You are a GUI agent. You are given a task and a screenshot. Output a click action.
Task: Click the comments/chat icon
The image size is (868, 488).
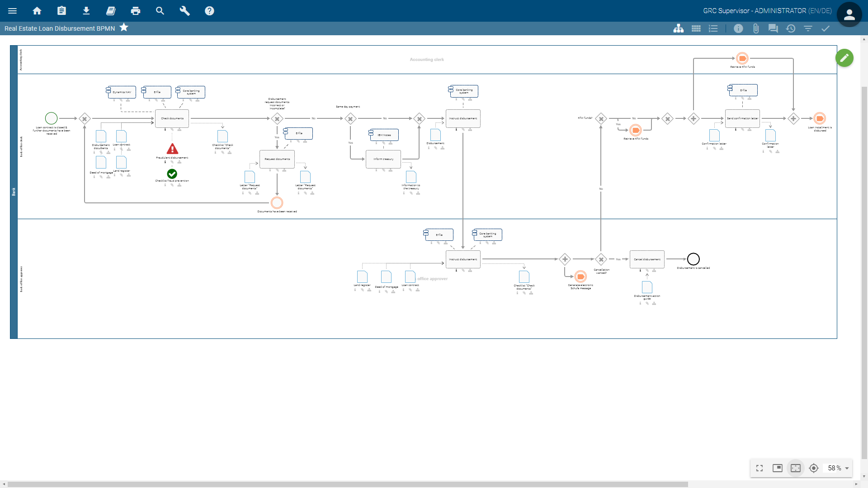pos(773,28)
